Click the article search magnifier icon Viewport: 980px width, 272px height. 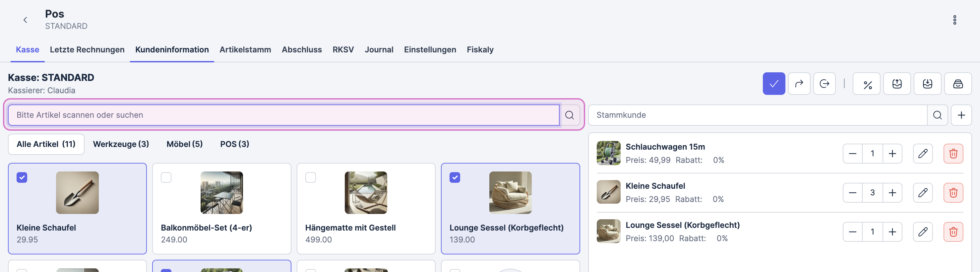(569, 115)
